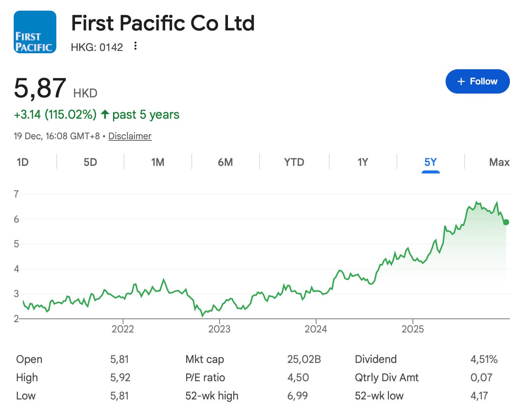This screenshot has width=516, height=420.
Task: Click the 2023 marker on chart axis
Action: pyautogui.click(x=219, y=329)
